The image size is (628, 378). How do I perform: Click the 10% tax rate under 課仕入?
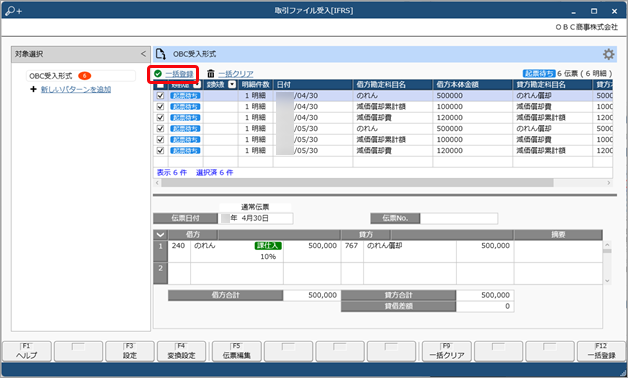tap(268, 257)
